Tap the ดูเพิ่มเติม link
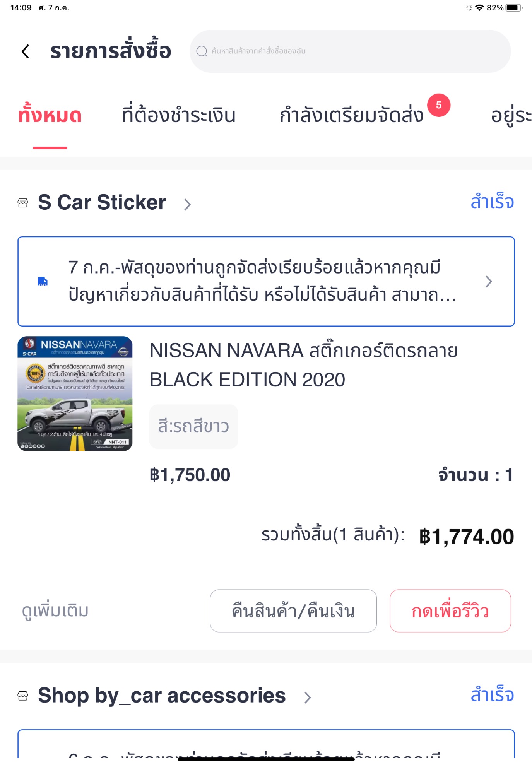 (55, 610)
